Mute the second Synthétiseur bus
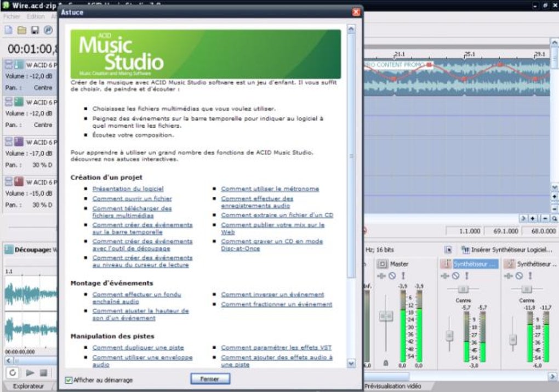 point(519,276)
